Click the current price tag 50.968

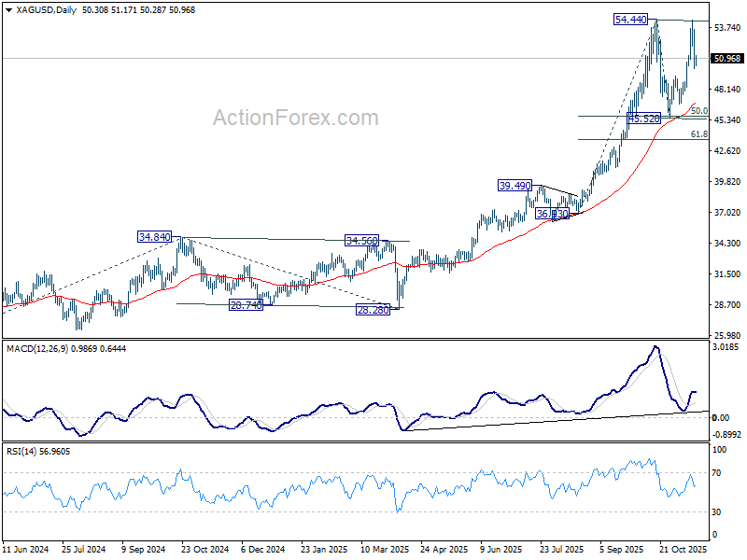pos(727,59)
